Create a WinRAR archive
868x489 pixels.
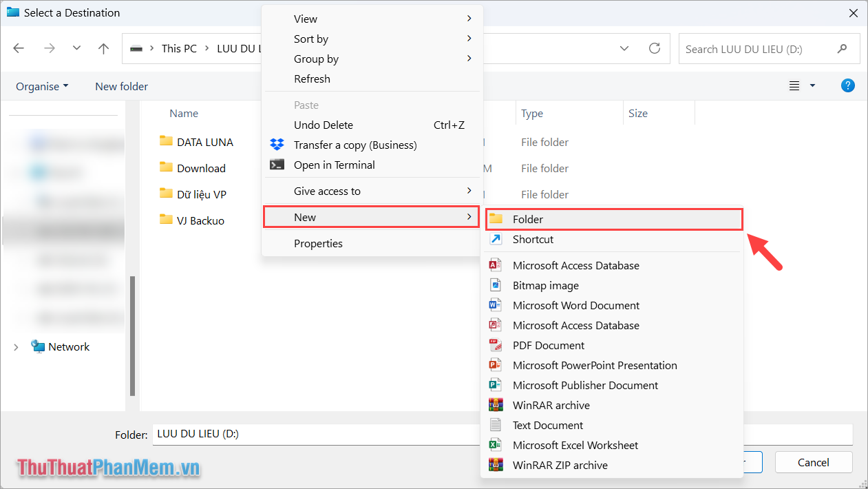(612, 405)
